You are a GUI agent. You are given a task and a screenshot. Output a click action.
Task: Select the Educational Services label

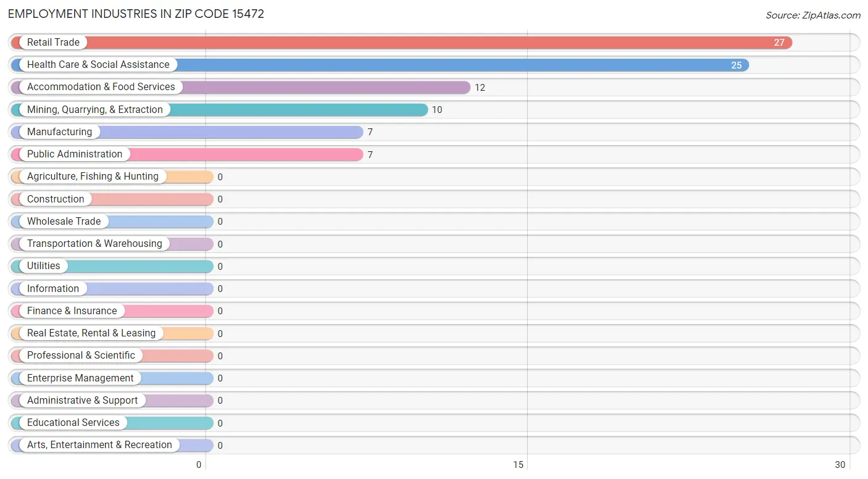[x=73, y=422]
